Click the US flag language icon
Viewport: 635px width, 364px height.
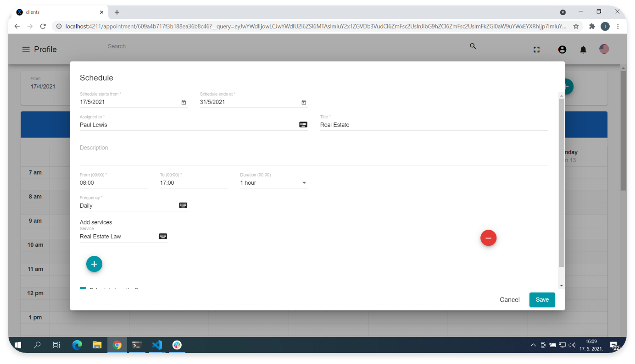(x=604, y=49)
